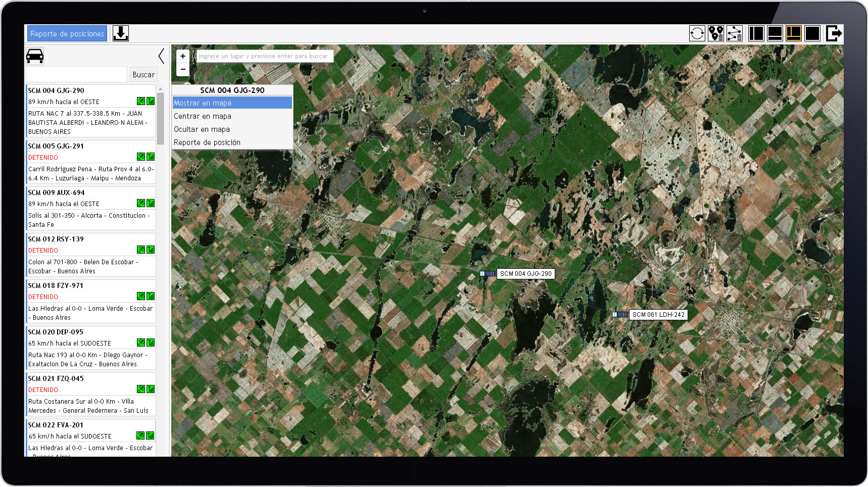
Task: Select vehicle SCM 005 GJG-291 in list
Action: click(x=56, y=146)
